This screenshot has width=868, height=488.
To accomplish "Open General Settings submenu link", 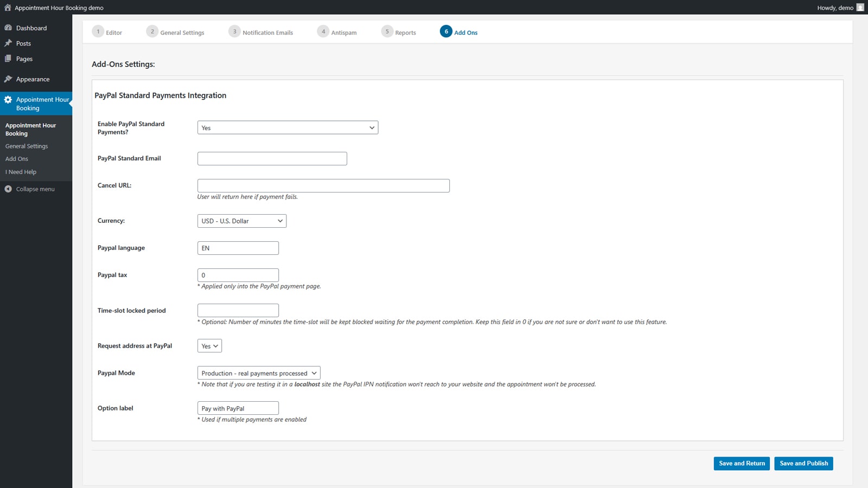I will coord(27,146).
